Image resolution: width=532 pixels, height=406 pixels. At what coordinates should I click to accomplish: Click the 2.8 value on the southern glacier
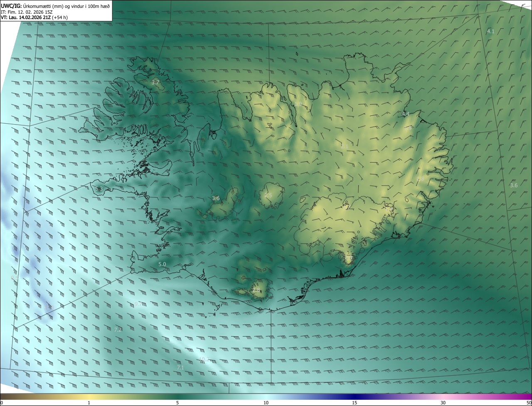pyautogui.click(x=256, y=290)
